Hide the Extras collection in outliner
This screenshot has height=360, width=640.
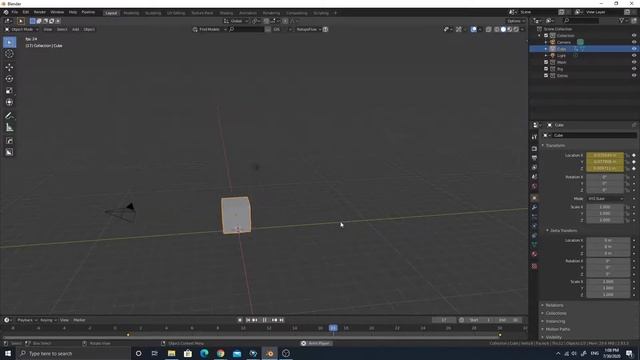[634, 76]
